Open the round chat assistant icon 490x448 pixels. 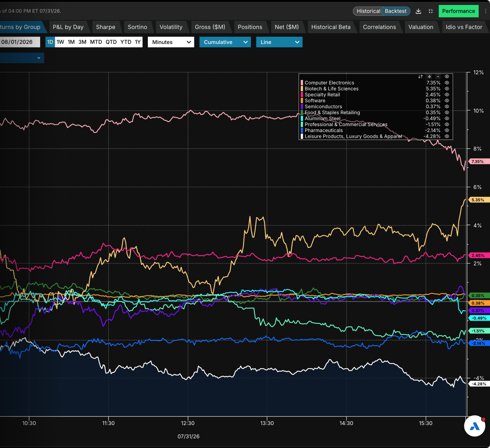pyautogui.click(x=475, y=426)
